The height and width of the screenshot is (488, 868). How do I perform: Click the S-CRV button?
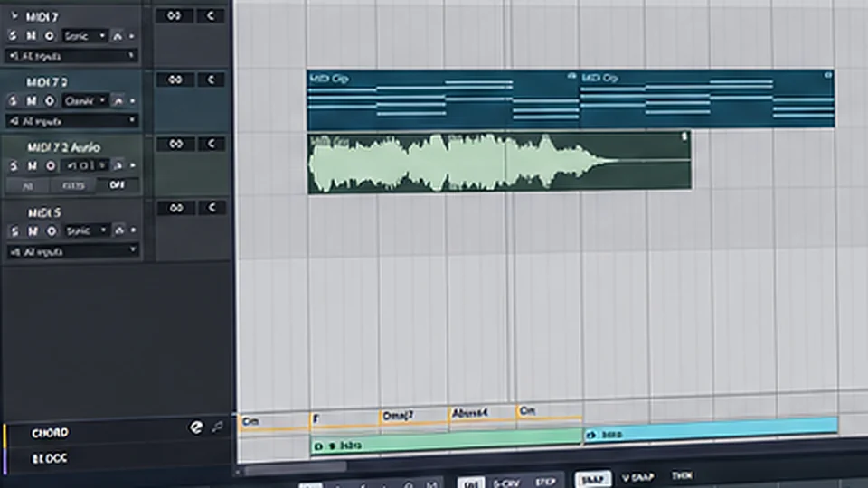pos(506,483)
